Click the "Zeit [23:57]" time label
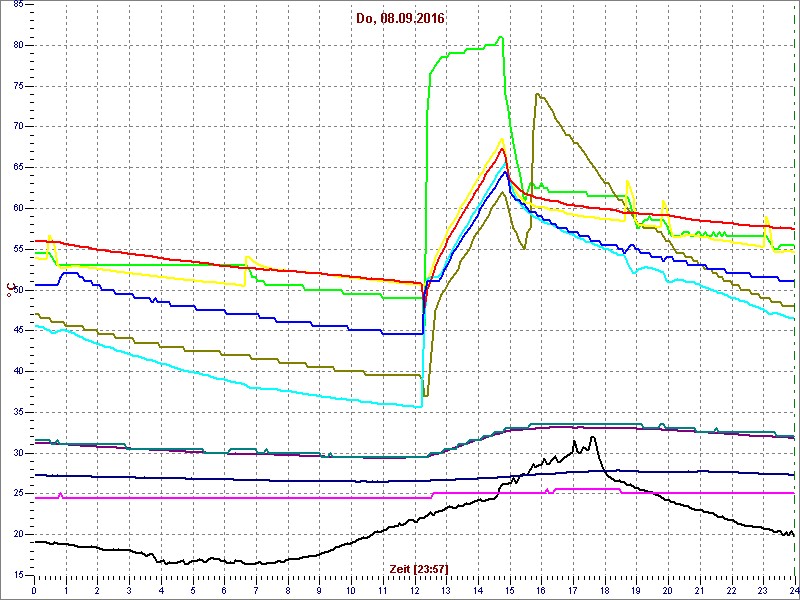Image resolution: width=800 pixels, height=600 pixels. pos(419,568)
